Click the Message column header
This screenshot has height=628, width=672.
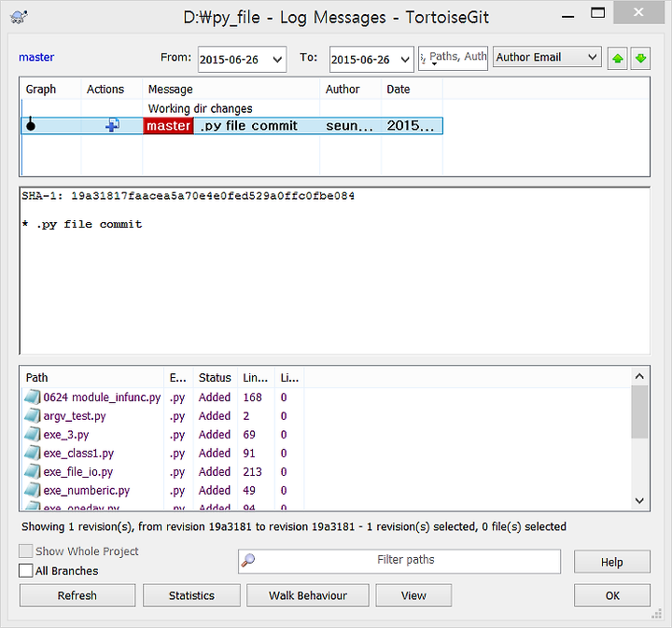pyautogui.click(x=231, y=89)
